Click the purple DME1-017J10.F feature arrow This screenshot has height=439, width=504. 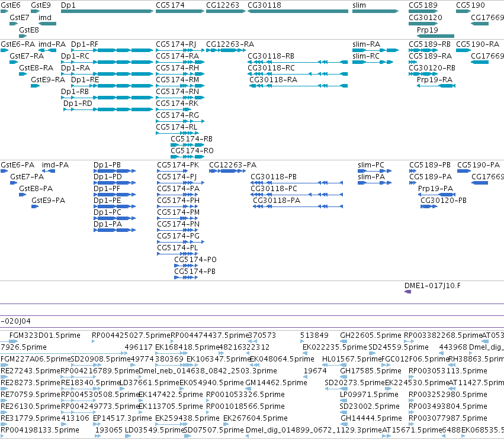407,292
